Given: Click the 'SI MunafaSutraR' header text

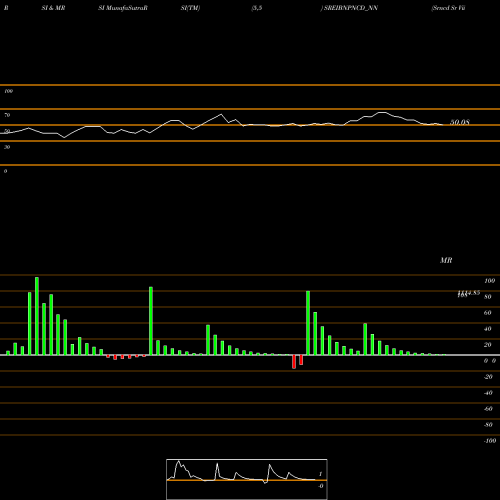Looking at the screenshot, I should pos(123,8).
